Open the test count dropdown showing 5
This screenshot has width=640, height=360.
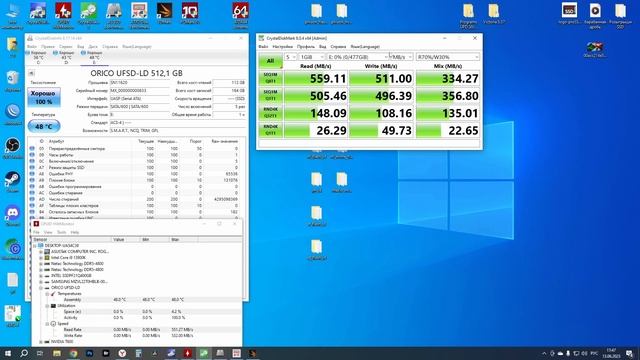291,57
